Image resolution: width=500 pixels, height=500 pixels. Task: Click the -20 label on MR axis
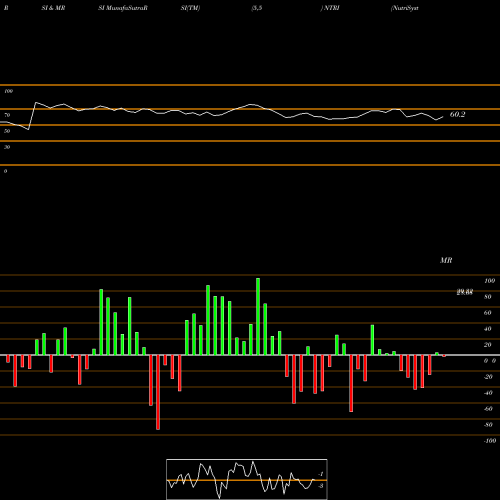pyautogui.click(x=488, y=377)
